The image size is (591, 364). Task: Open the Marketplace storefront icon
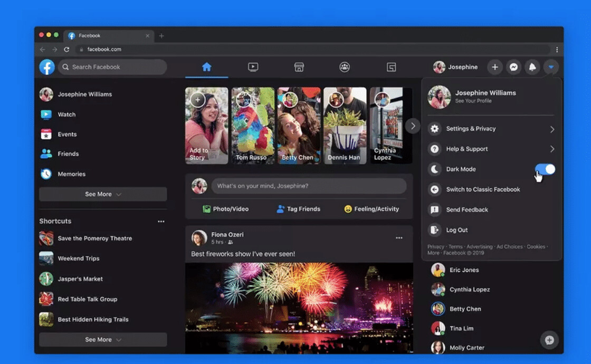click(x=299, y=67)
